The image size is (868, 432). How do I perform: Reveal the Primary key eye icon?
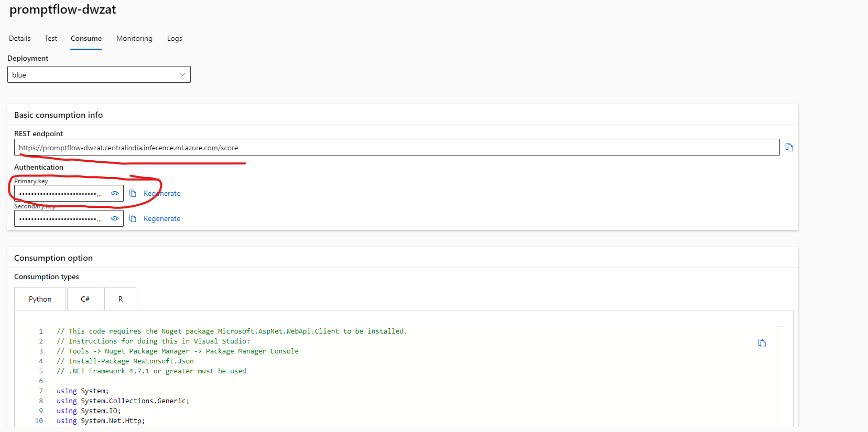tap(115, 193)
